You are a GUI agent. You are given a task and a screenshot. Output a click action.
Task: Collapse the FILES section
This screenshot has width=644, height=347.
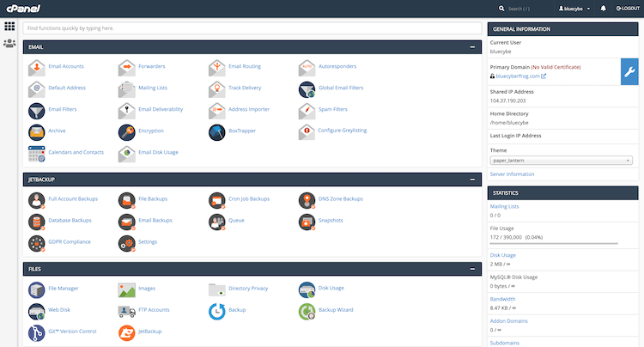pos(472,269)
